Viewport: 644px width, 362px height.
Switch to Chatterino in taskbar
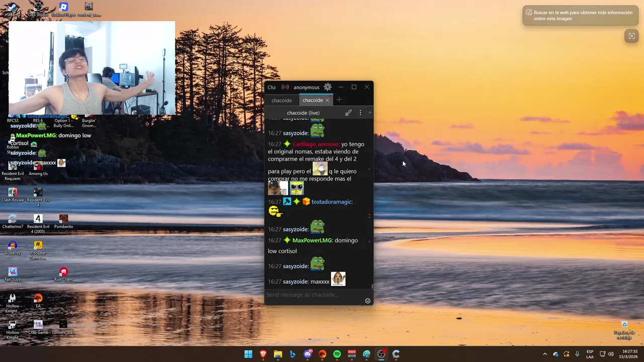point(396,354)
